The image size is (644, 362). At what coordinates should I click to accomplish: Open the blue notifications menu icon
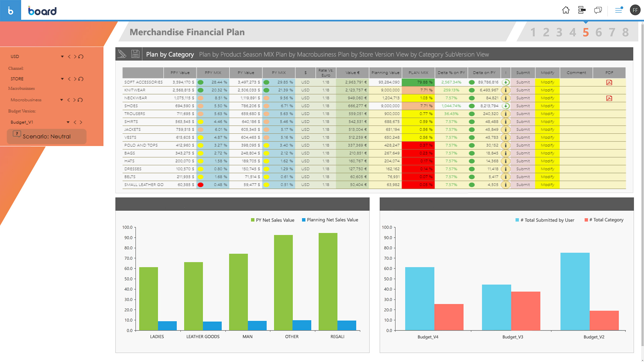(619, 10)
